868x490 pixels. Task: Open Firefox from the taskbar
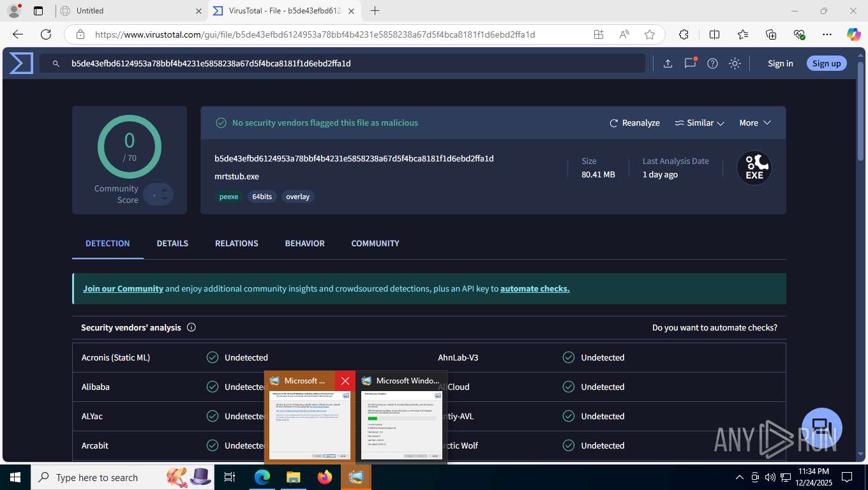(324, 477)
